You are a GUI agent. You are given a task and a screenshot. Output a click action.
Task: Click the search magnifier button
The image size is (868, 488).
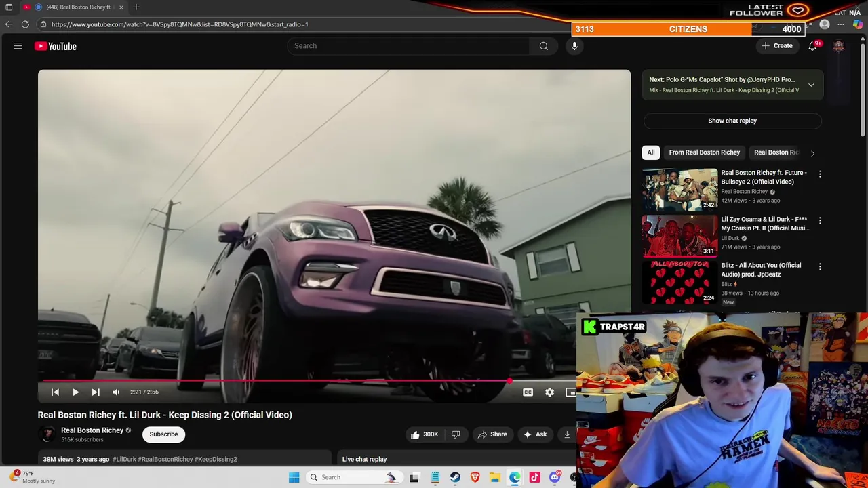point(543,46)
